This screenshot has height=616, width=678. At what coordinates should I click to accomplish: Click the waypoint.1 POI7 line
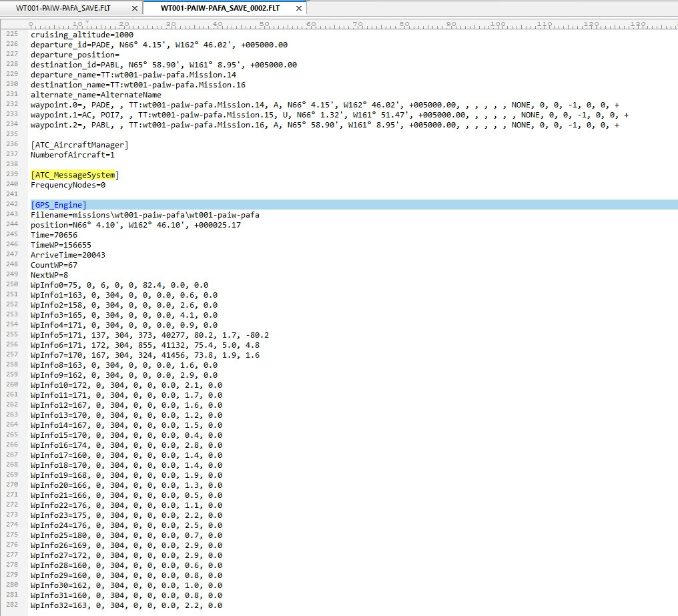coord(330,115)
